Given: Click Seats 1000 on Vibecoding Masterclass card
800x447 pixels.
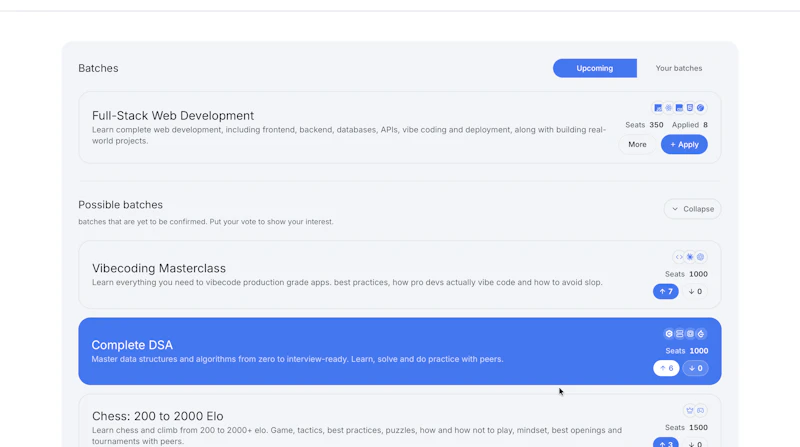Looking at the screenshot, I should (x=686, y=274).
